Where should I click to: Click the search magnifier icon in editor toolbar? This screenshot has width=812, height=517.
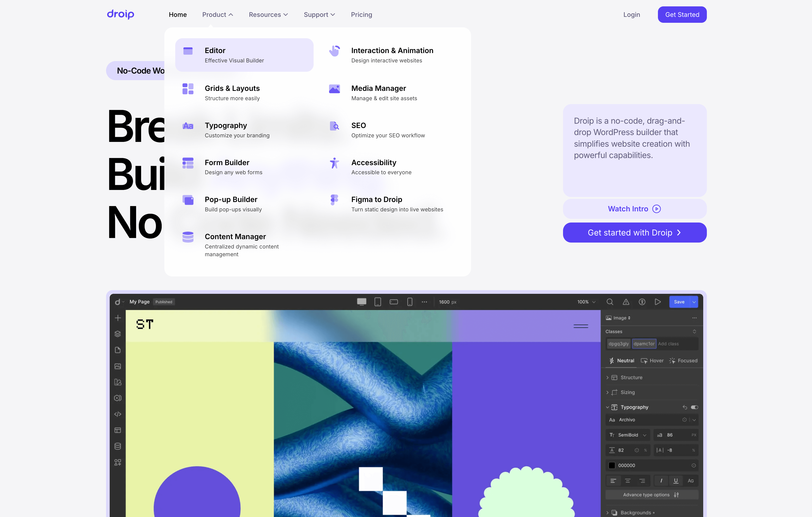coord(610,302)
